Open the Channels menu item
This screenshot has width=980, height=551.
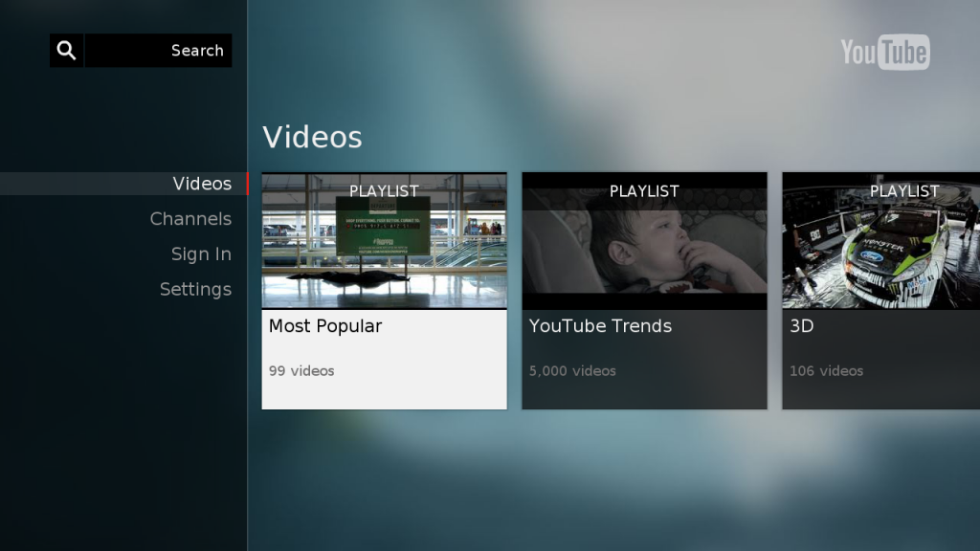point(190,219)
